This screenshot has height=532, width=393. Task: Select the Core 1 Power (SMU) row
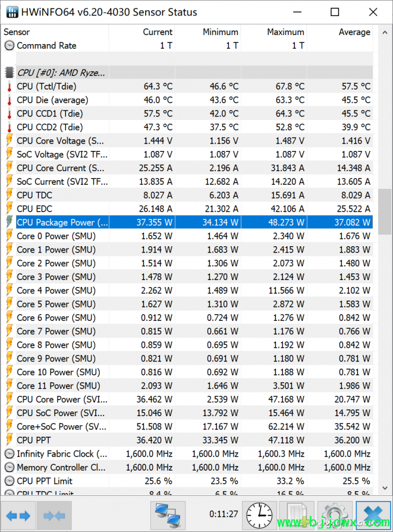(187, 250)
